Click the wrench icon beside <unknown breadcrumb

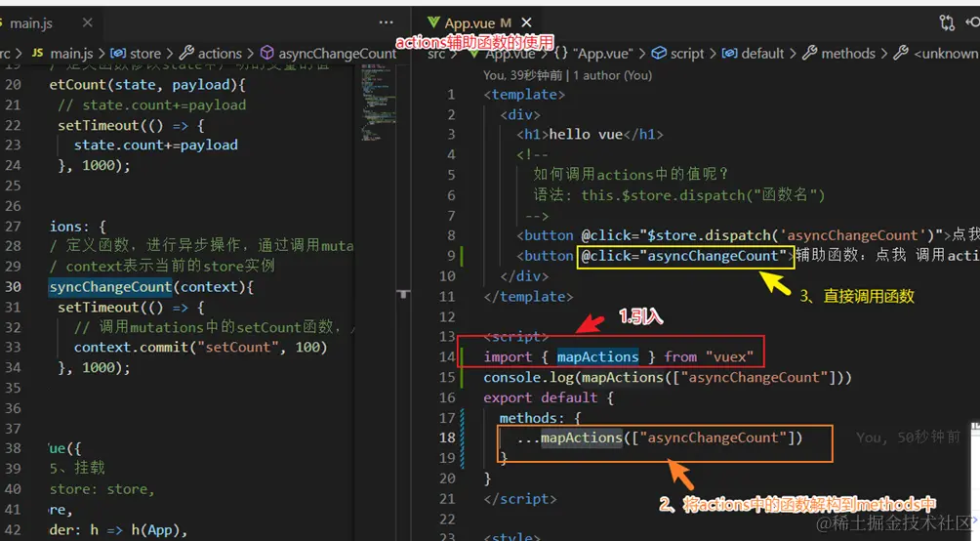(x=901, y=53)
